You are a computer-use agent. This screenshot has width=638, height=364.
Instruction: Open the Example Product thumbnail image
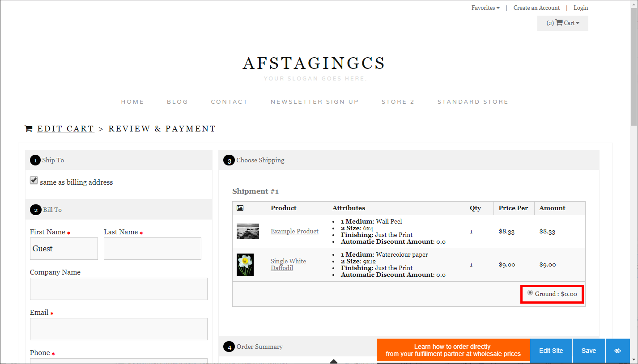coord(247,231)
